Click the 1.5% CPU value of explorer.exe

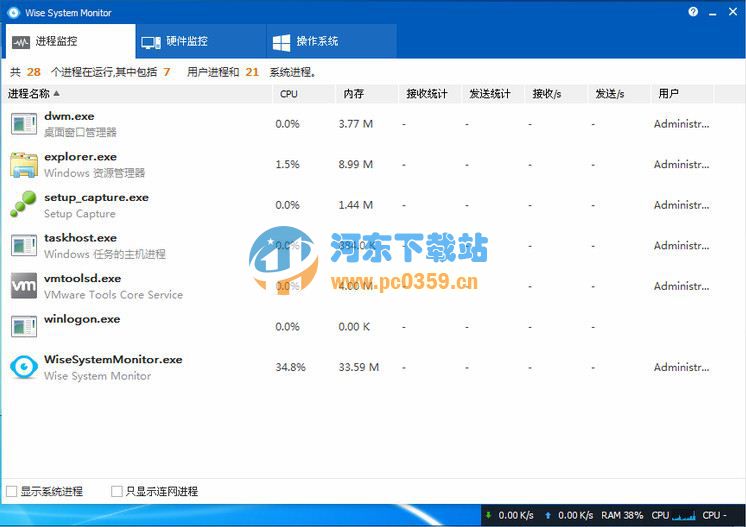point(287,165)
